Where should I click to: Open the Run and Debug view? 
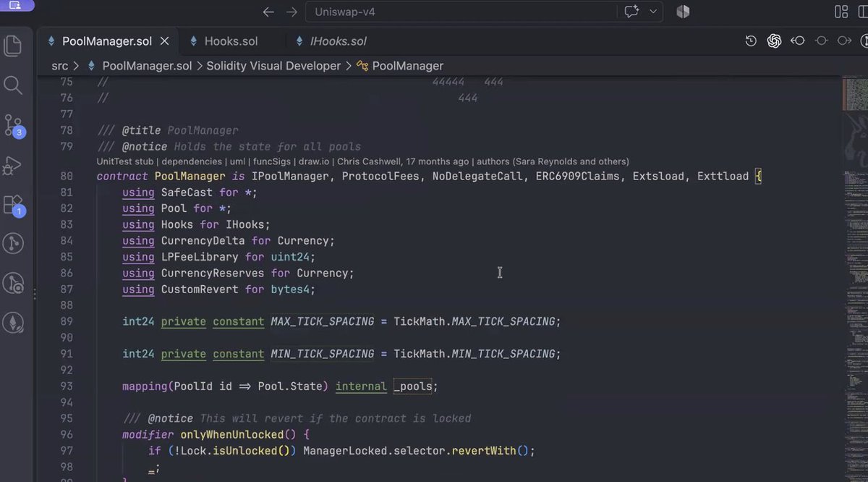point(13,166)
